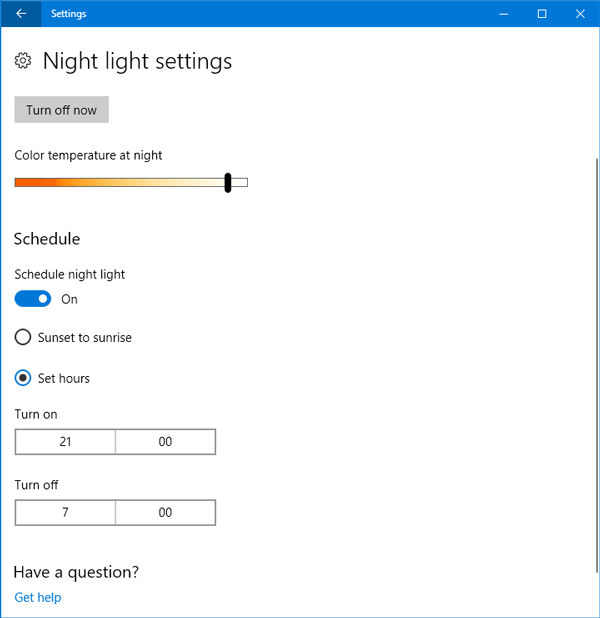Open the Turn off hour picker
600x618 pixels.
point(66,512)
